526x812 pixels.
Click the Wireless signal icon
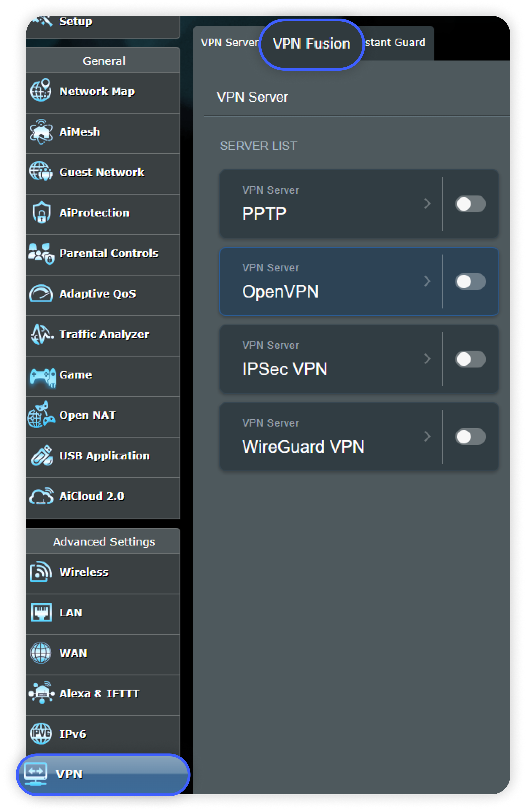[x=41, y=571]
